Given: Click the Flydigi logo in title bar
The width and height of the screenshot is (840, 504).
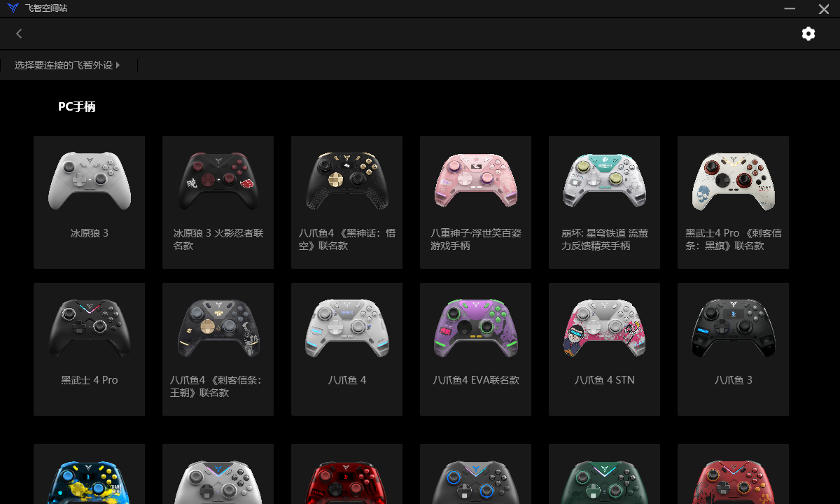Looking at the screenshot, I should [13, 8].
